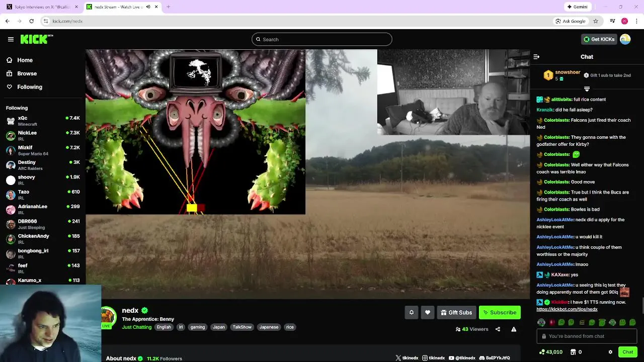Viewport: 644px width, 362px height.
Task: Select the headphones frog emote
Action: pyautogui.click(x=541, y=322)
